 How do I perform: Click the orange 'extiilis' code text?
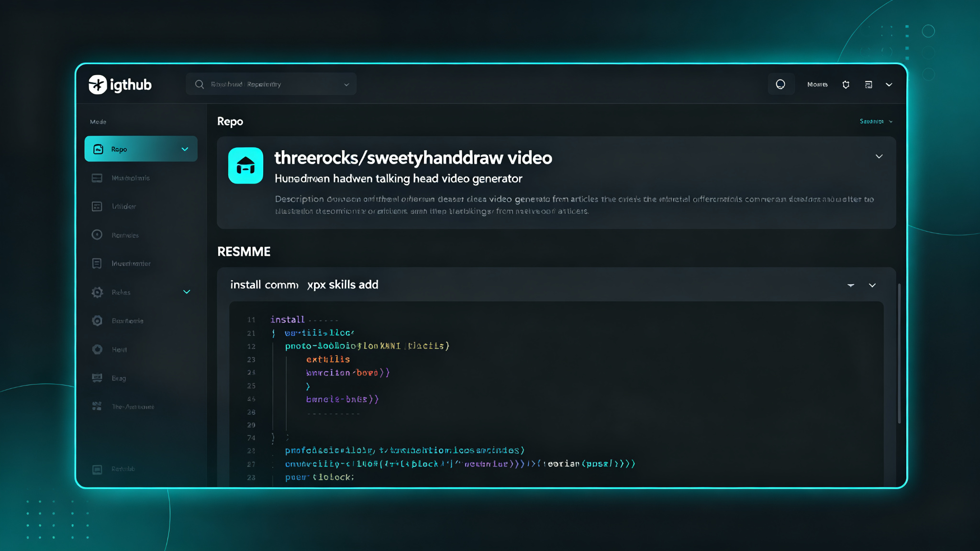328,359
